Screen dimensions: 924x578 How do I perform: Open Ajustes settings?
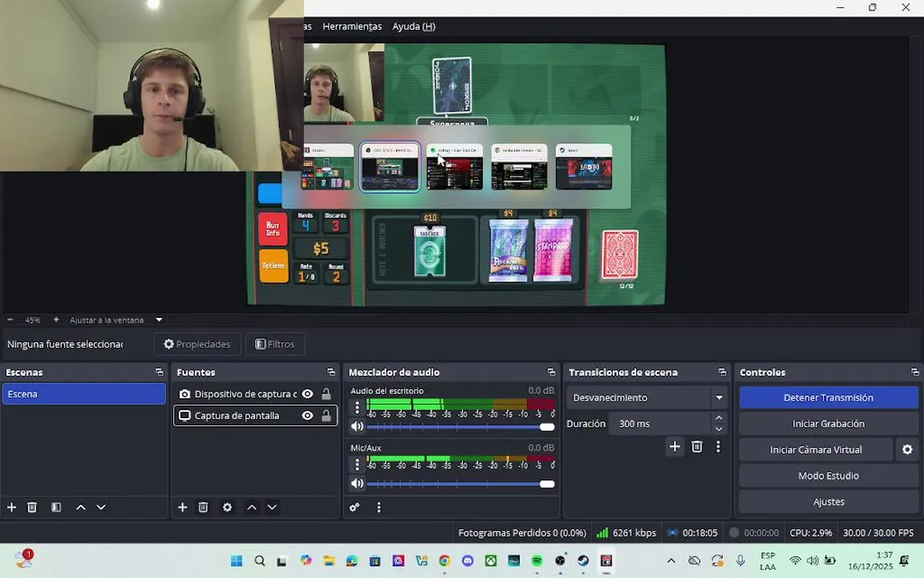[829, 501]
